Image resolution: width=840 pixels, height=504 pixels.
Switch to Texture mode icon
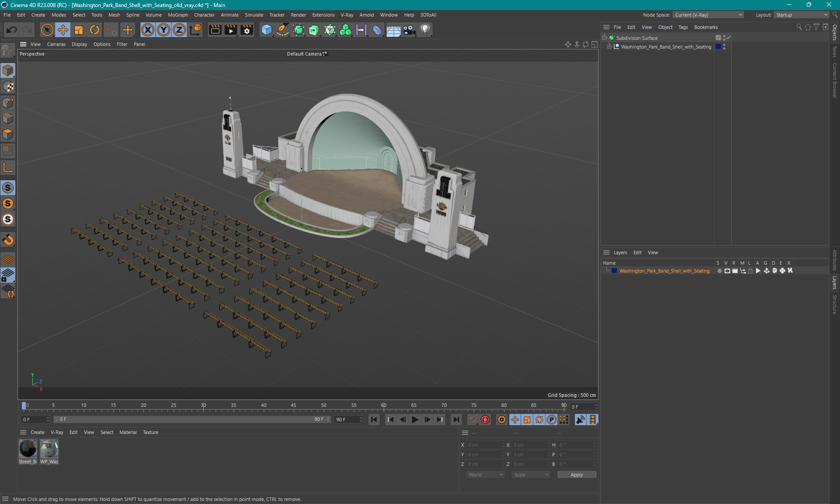pyautogui.click(x=8, y=87)
